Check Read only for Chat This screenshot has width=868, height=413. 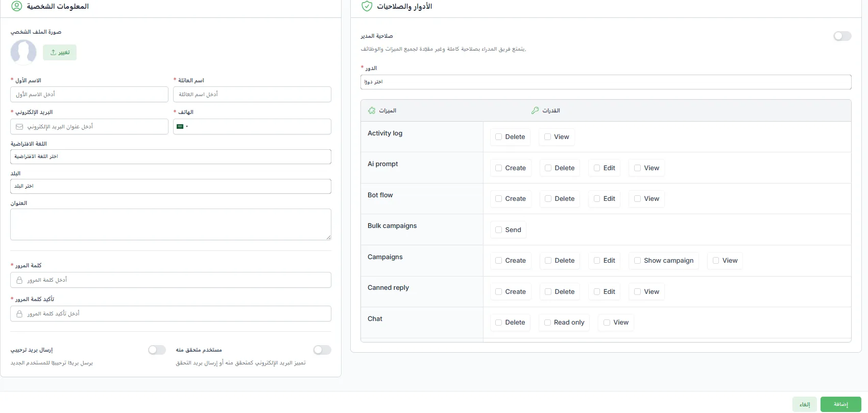pyautogui.click(x=547, y=323)
